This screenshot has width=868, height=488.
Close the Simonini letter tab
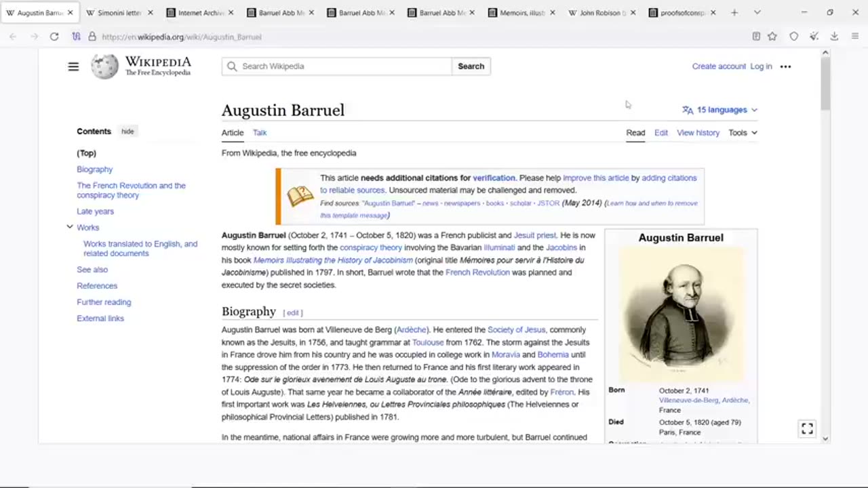pos(150,13)
